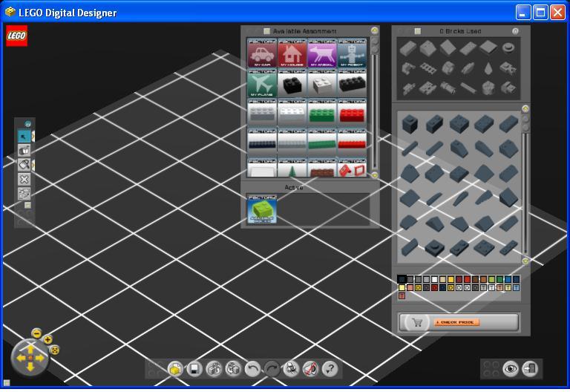Pick medium blue color swatch
Screen dimensions: 570x392
point(508,279)
